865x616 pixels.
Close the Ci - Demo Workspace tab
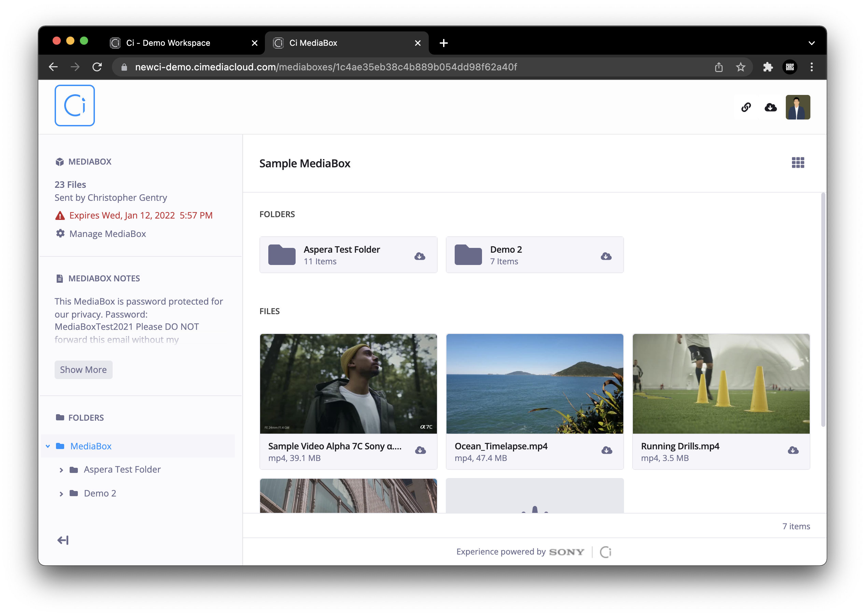(x=254, y=43)
